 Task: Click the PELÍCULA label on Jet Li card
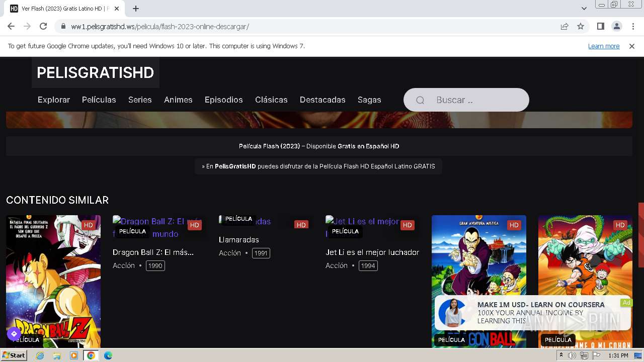[x=345, y=231]
